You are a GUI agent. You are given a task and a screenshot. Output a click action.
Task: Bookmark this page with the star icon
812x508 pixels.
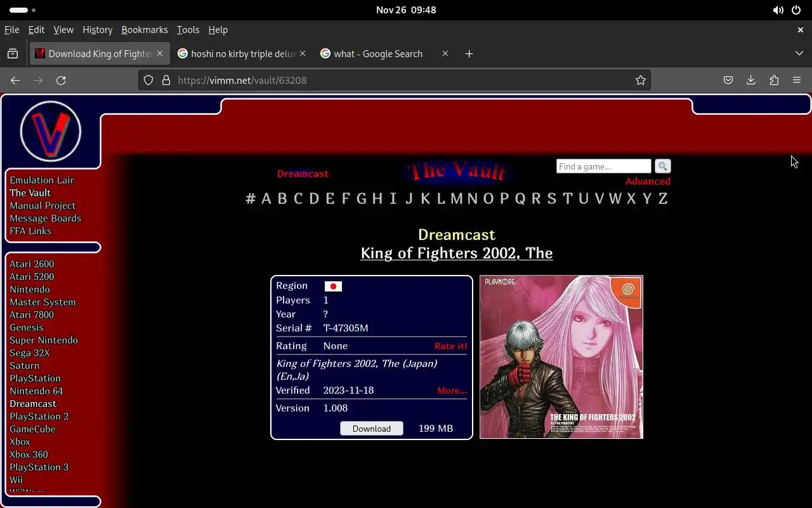click(641, 80)
